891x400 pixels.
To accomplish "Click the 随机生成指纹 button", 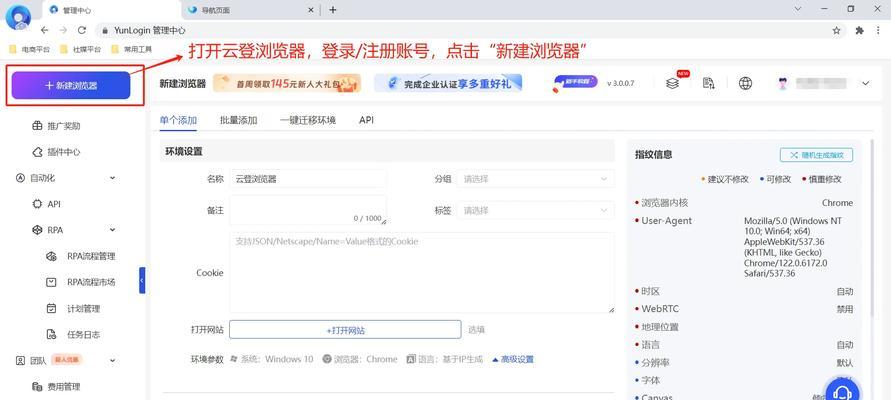I will (x=816, y=155).
